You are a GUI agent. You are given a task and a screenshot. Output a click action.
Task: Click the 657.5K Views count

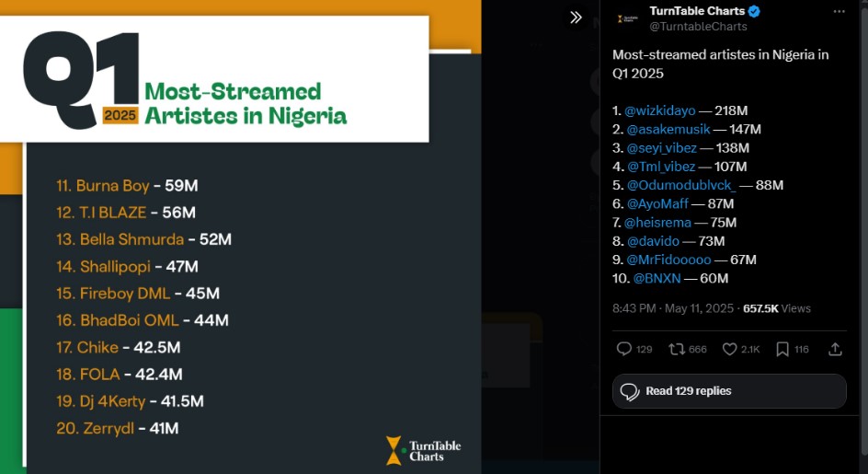(x=777, y=309)
